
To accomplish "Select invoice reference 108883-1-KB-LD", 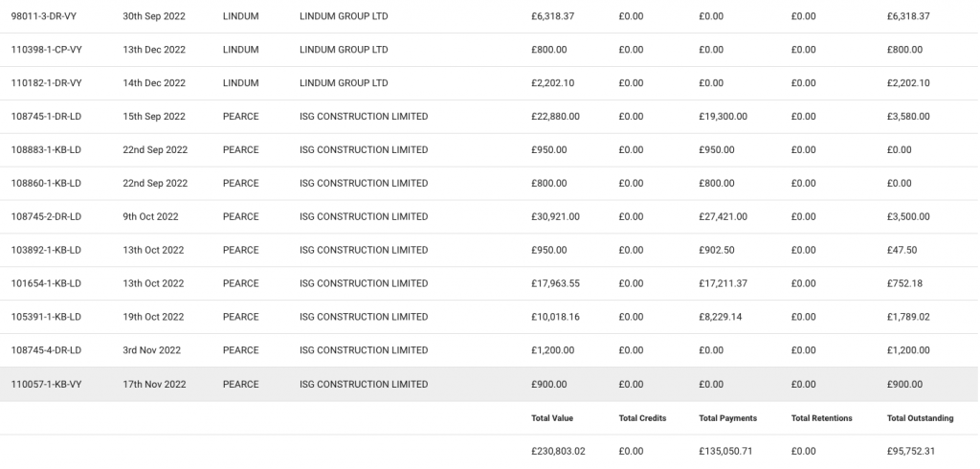I will pos(46,150).
